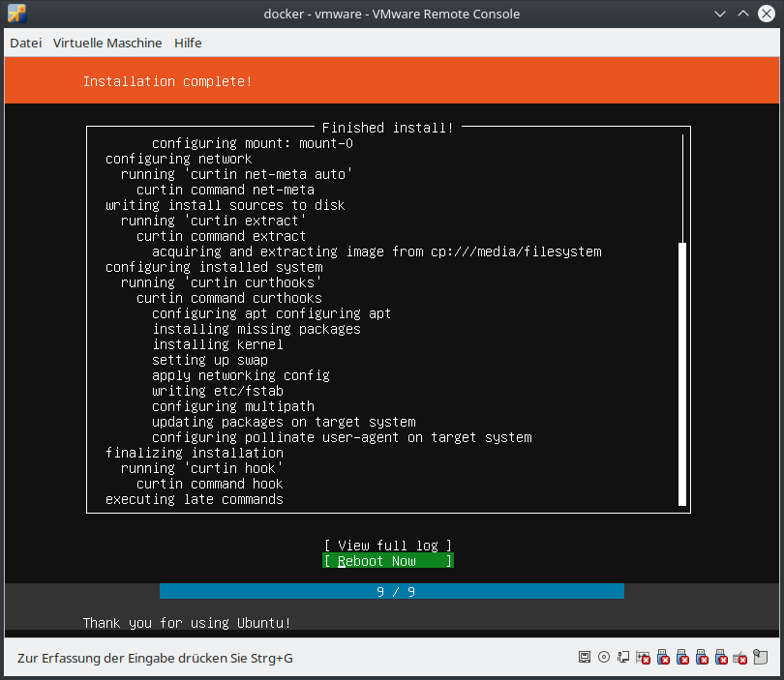This screenshot has height=680, width=784.
Task: Click the CD/DVD drive status icon
Action: (604, 658)
